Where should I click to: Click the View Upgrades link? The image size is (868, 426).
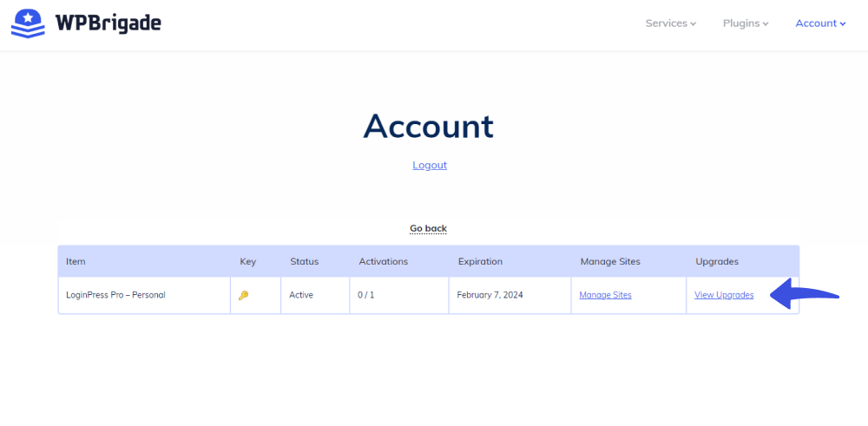coord(724,295)
